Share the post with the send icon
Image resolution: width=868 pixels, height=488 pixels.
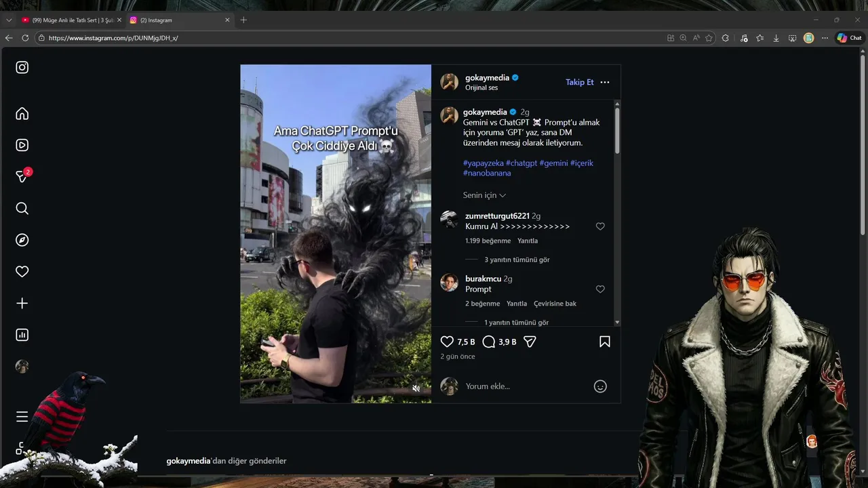pyautogui.click(x=530, y=342)
